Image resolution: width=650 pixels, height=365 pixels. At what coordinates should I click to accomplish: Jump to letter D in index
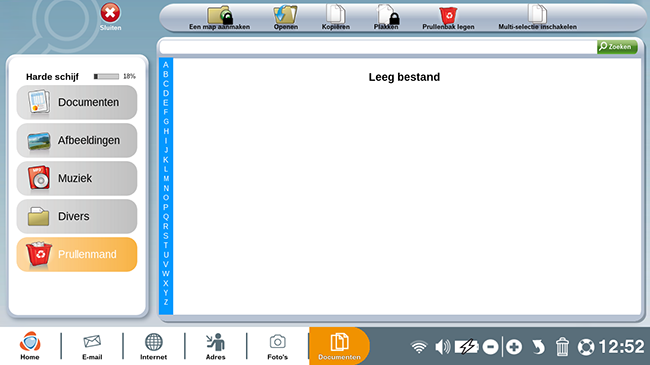pos(166,93)
